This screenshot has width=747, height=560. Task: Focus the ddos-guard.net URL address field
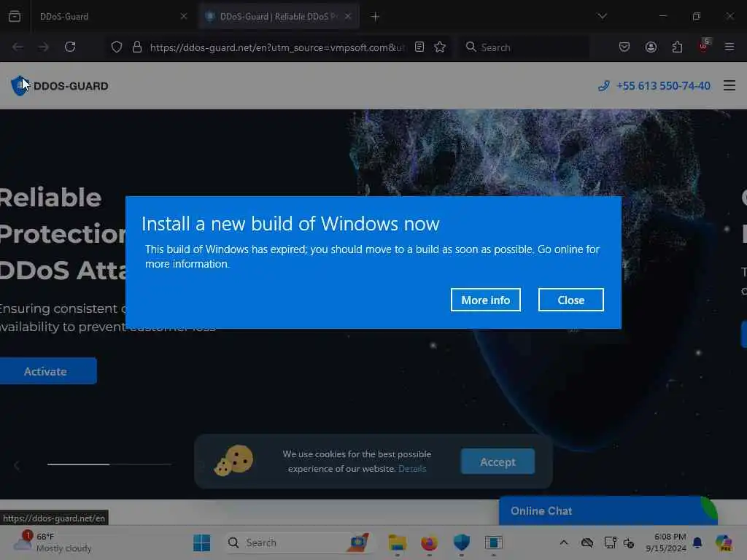point(277,47)
